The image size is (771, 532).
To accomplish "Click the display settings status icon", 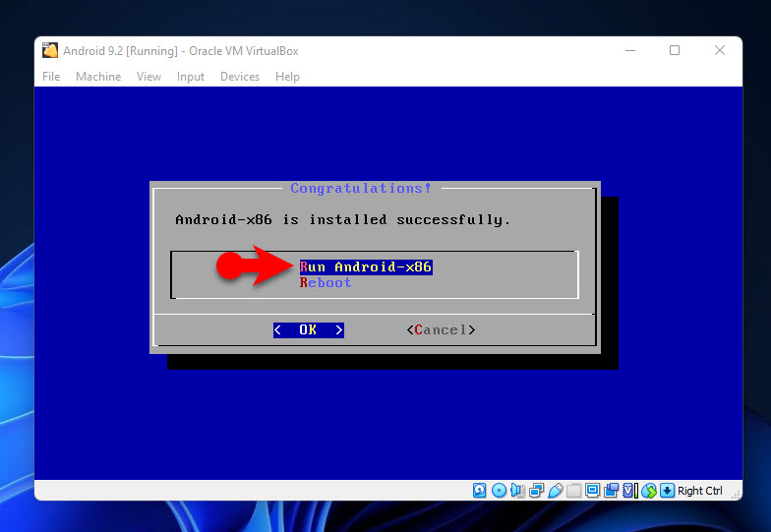I will [592, 490].
